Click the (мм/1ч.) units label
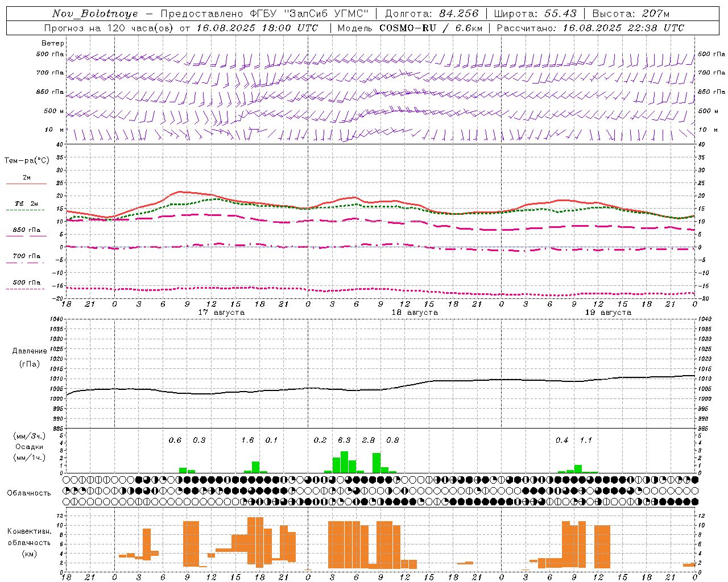 pos(29,458)
